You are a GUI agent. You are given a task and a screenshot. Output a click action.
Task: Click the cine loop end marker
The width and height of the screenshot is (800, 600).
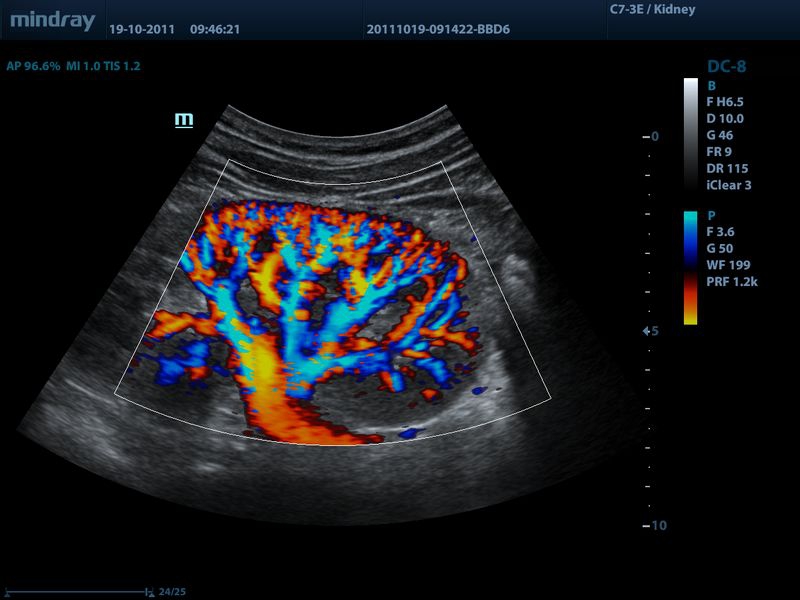pos(149,592)
